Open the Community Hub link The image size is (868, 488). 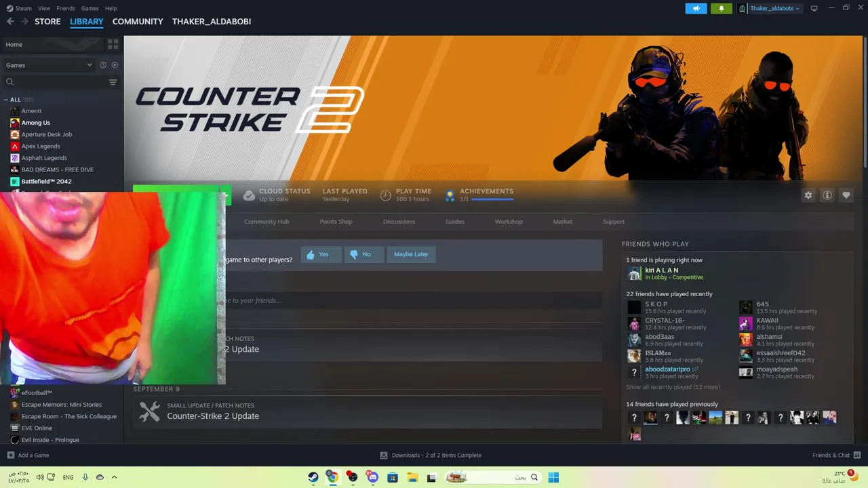click(x=267, y=222)
